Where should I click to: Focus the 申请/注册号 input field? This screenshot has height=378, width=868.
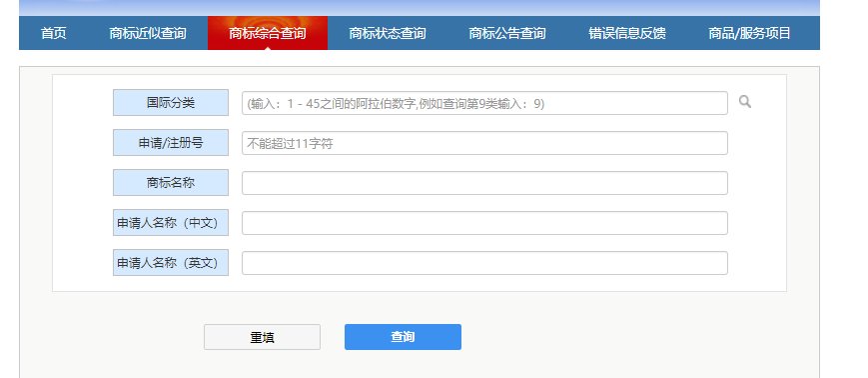(484, 143)
